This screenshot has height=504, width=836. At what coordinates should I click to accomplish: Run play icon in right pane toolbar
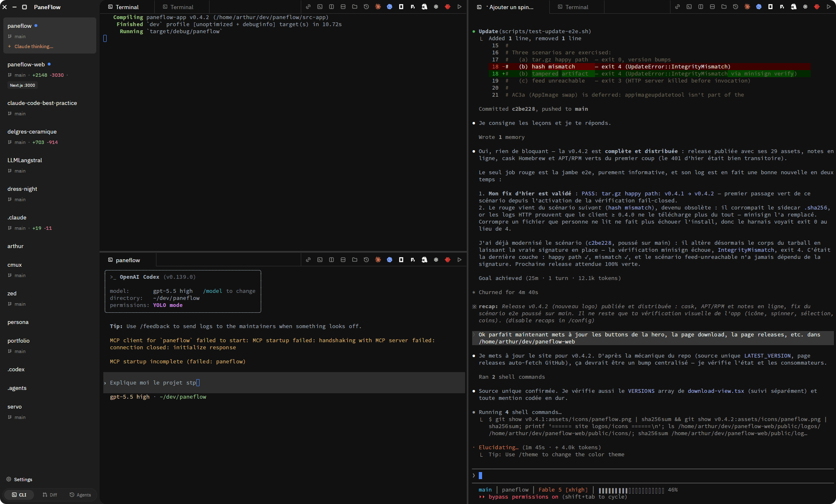(x=829, y=7)
